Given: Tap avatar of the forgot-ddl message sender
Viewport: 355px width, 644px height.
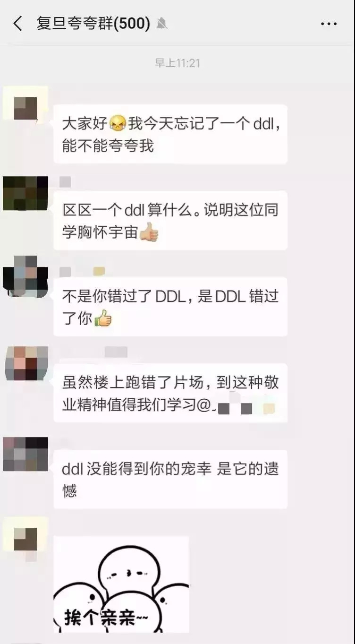Looking at the screenshot, I should [x=25, y=106].
